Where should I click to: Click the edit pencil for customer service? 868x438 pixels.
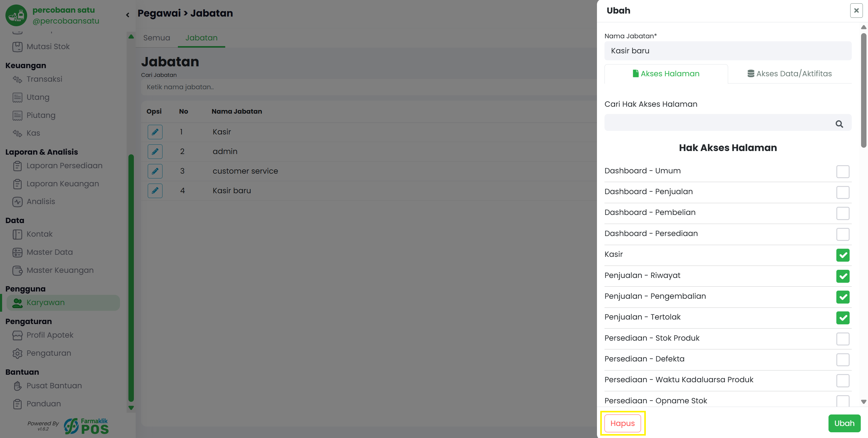pyautogui.click(x=155, y=171)
